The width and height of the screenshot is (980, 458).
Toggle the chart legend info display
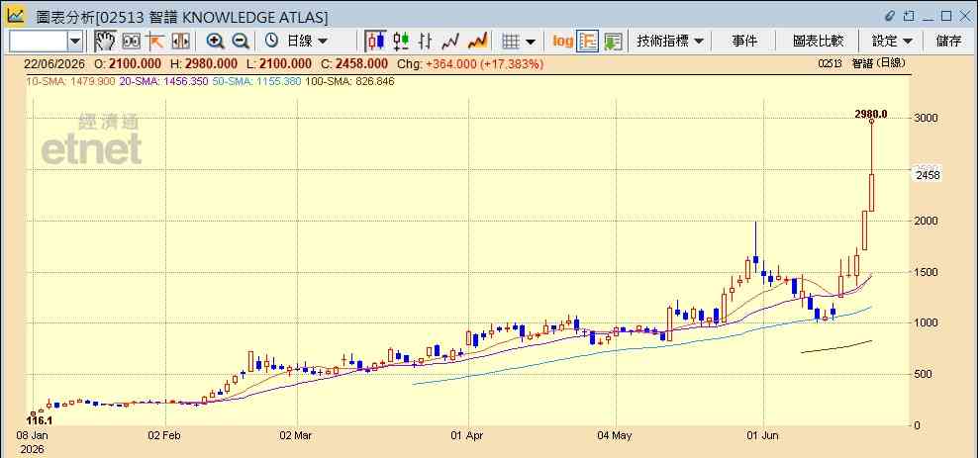pyautogui.click(x=588, y=42)
